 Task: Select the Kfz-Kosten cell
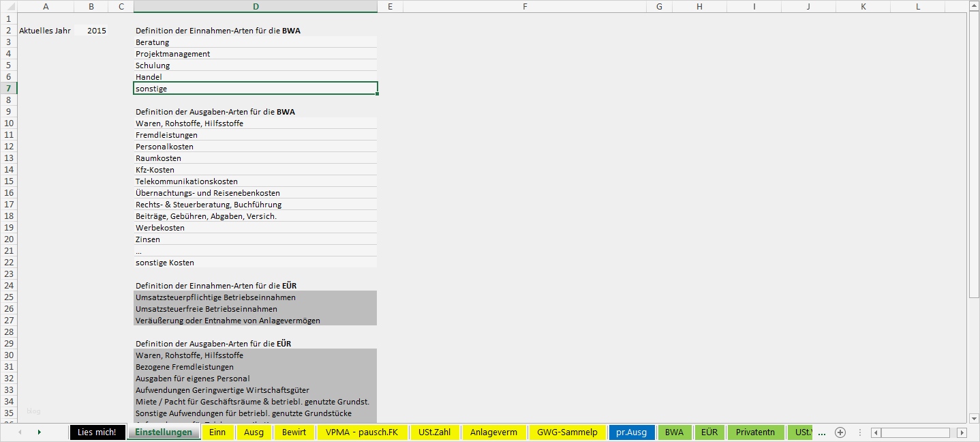click(x=256, y=170)
